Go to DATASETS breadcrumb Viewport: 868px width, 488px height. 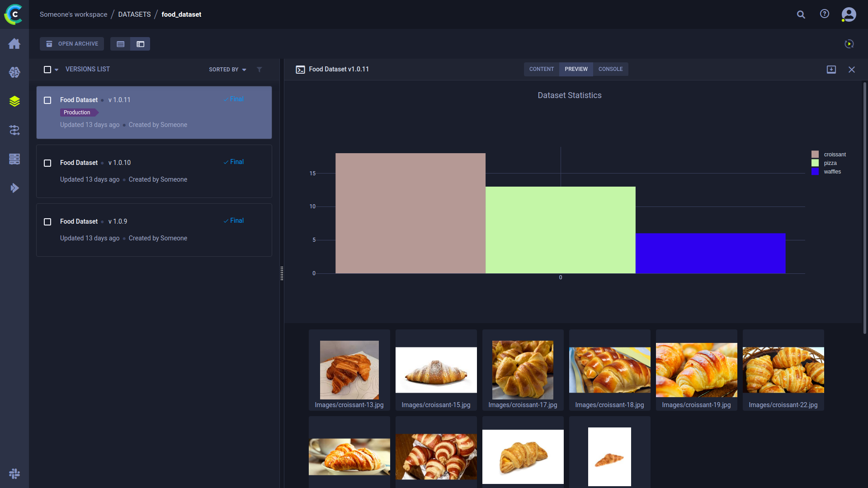pos(134,14)
